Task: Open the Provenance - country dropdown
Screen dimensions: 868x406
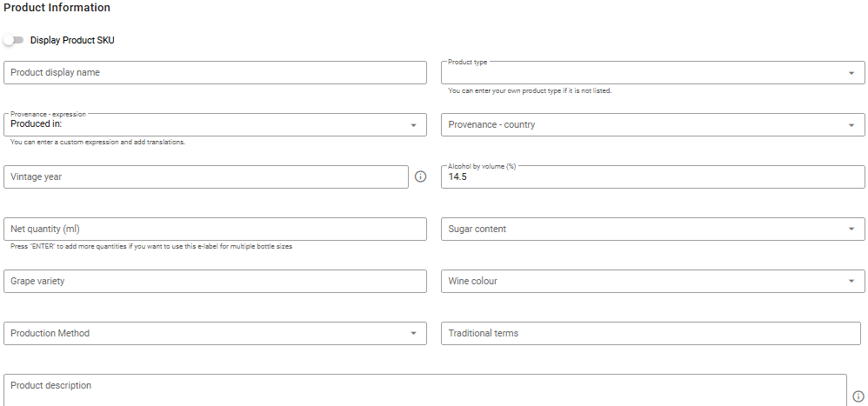Action: pos(851,125)
